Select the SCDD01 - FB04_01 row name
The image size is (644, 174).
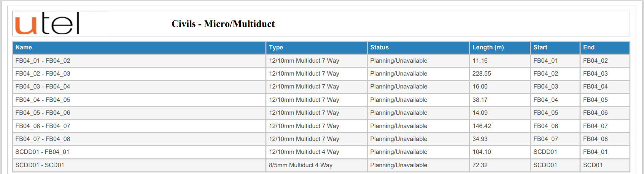pos(42,152)
